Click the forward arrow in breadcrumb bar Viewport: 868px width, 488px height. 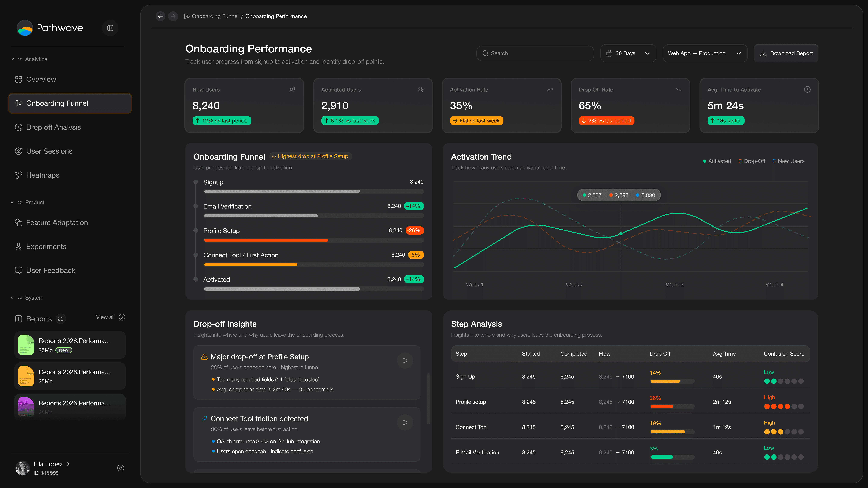click(x=173, y=16)
